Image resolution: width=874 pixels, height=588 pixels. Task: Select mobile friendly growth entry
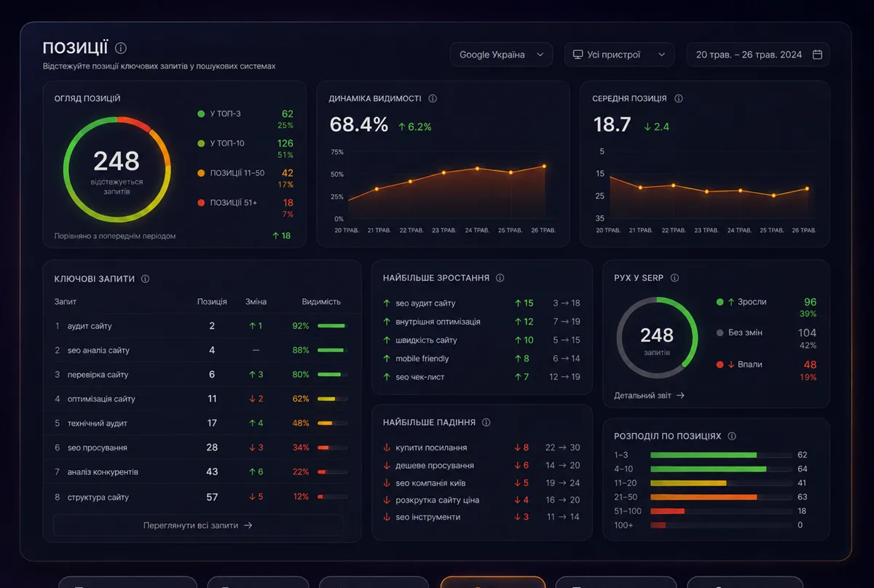(481, 358)
